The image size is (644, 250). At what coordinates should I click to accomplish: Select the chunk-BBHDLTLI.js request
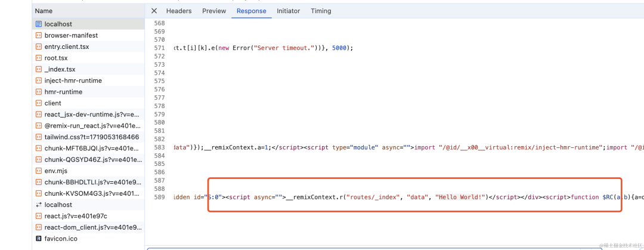(x=88, y=182)
